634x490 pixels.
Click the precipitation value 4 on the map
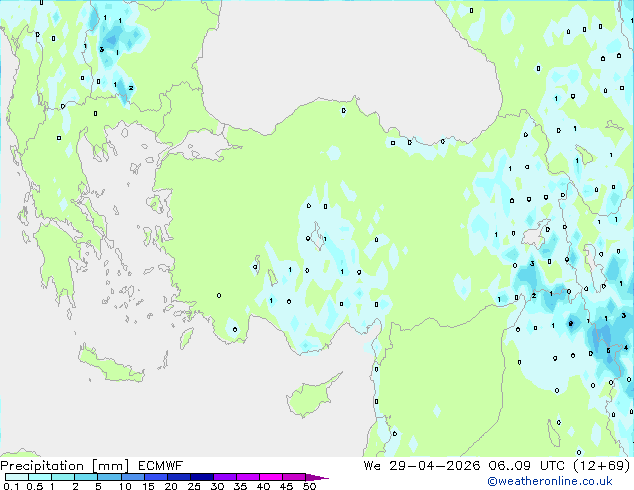click(x=626, y=347)
